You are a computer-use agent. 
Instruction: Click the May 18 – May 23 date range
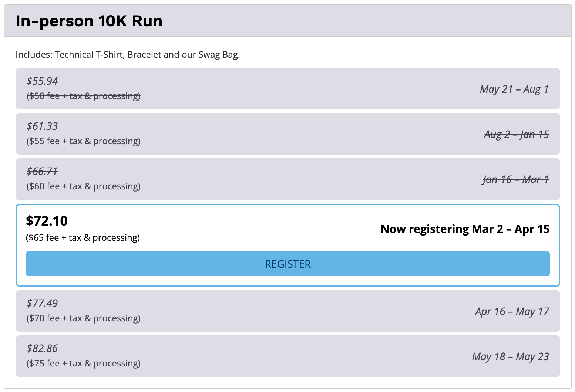[510, 356]
